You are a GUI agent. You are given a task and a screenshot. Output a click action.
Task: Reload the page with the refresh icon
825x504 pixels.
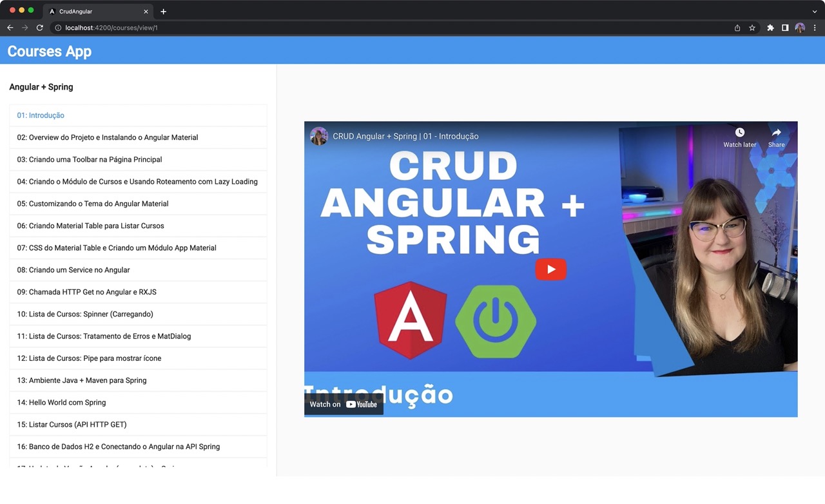40,28
